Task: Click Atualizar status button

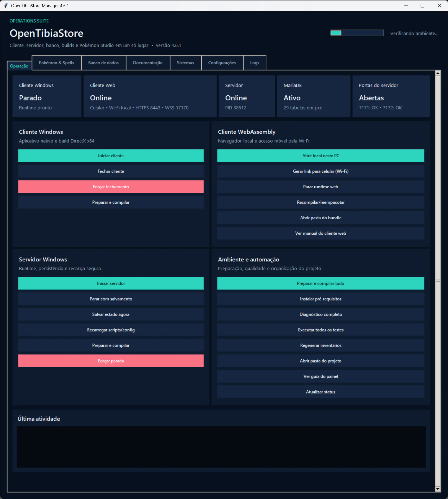Action: (x=321, y=392)
